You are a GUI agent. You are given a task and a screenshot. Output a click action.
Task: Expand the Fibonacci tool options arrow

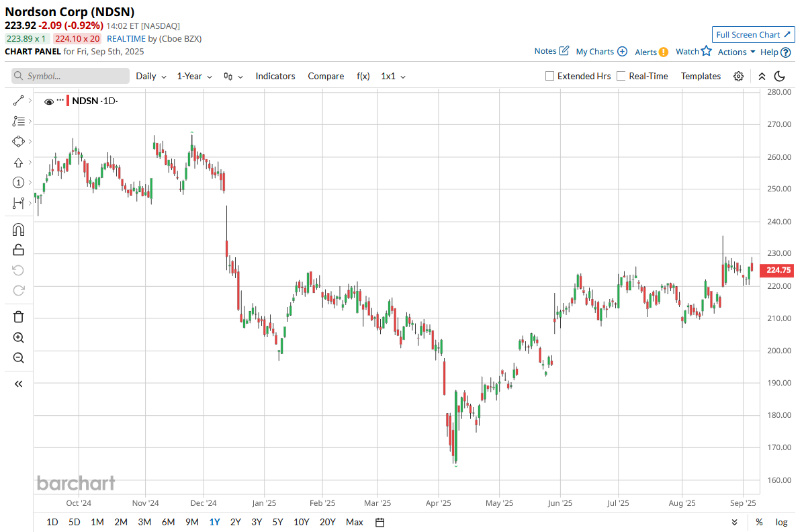pos(31,122)
